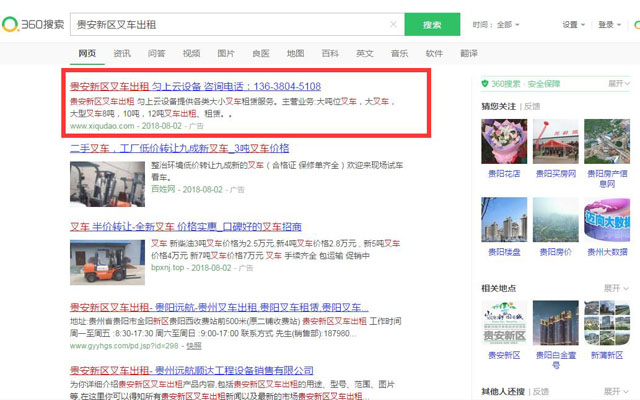Switch to the 图片 tab
The width and height of the screenshot is (640, 400).
click(226, 53)
